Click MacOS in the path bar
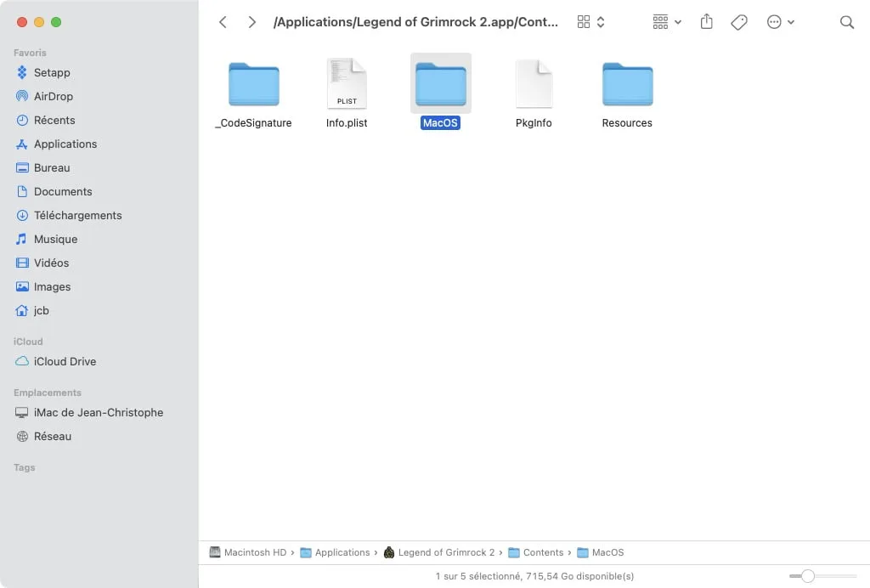The width and height of the screenshot is (870, 588). tap(601, 552)
